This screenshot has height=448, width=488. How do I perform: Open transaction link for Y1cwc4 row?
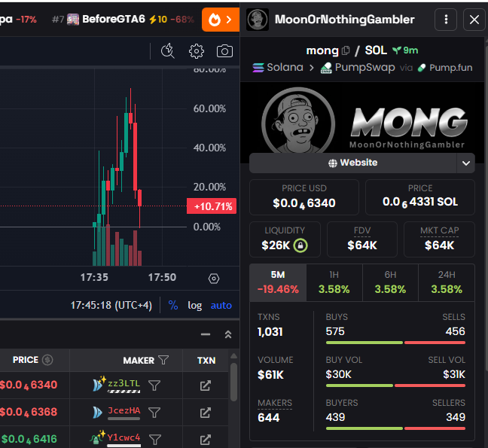coord(205,440)
